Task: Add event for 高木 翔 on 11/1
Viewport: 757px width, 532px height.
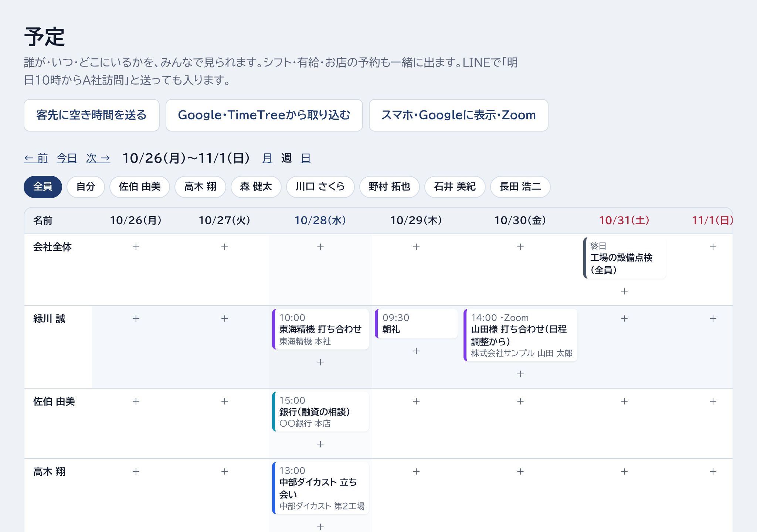Action: 713,471
